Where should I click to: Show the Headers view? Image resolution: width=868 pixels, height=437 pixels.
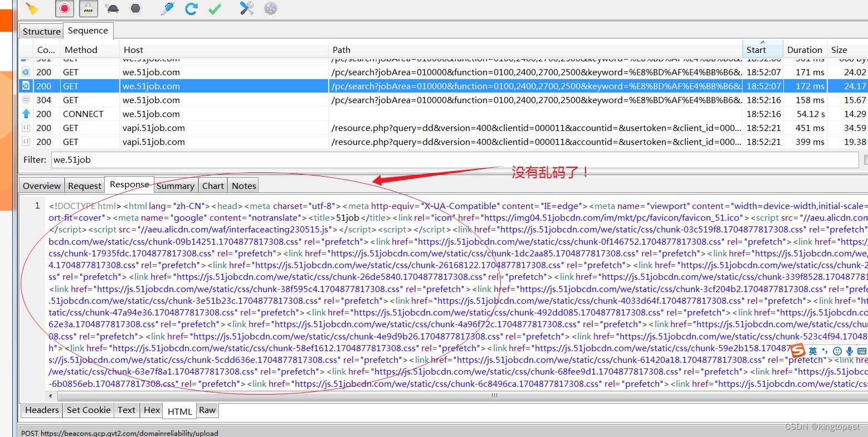42,410
